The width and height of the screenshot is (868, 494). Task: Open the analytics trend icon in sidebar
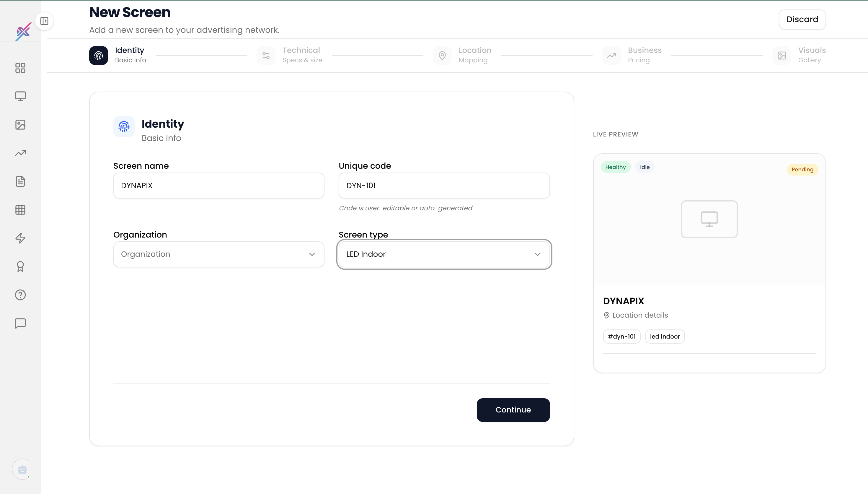click(20, 153)
